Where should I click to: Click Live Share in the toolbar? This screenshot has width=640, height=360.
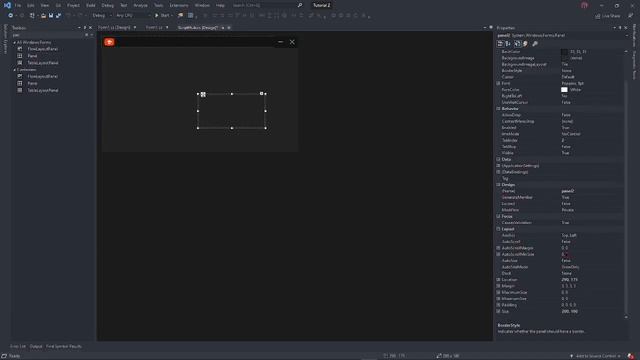click(x=608, y=16)
